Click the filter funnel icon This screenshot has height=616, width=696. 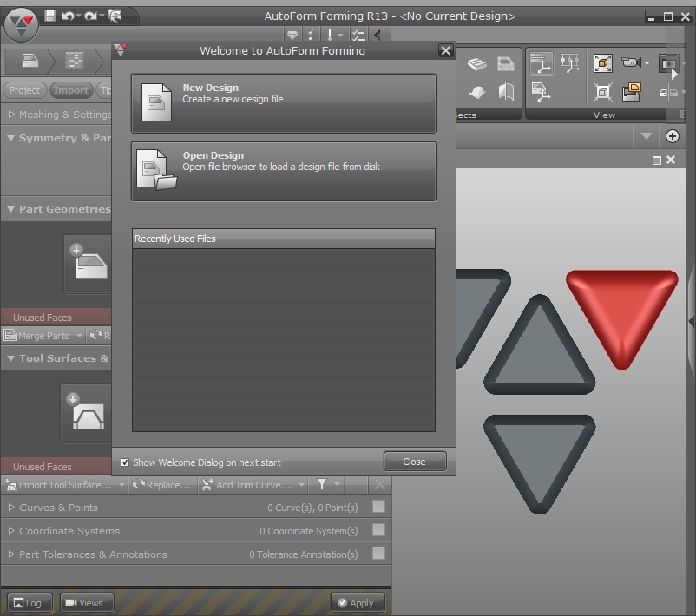322,485
